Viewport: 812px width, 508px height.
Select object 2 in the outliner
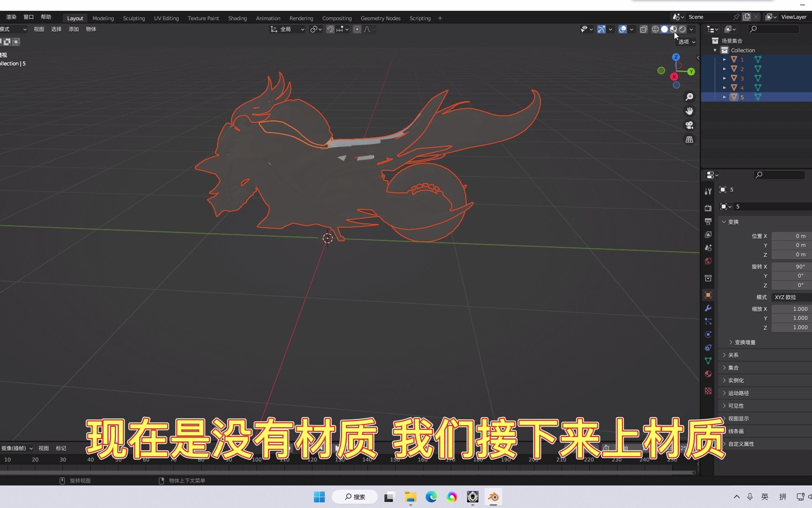pos(742,69)
